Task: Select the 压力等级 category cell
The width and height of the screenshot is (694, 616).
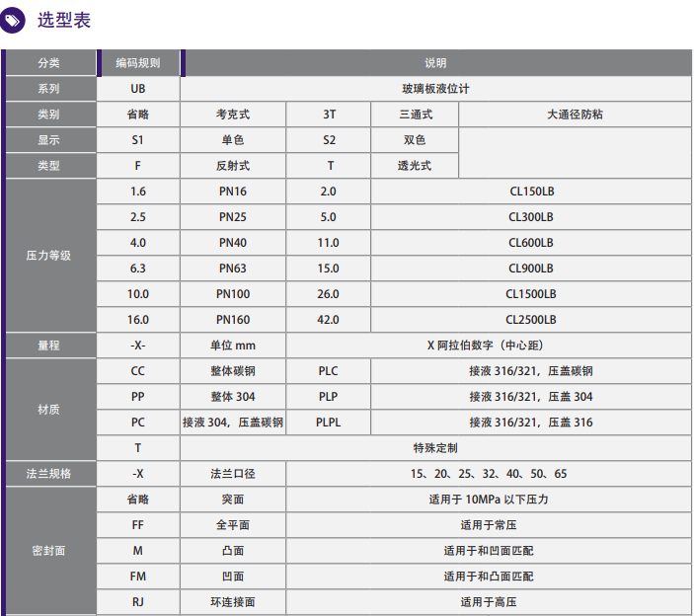Action: tap(48, 256)
